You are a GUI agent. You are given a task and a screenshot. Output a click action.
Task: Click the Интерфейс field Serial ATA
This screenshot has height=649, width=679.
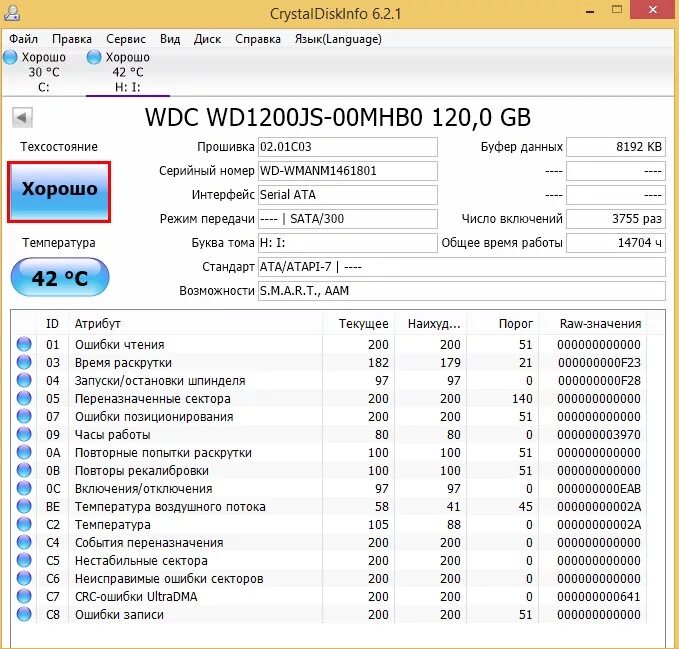[348, 195]
